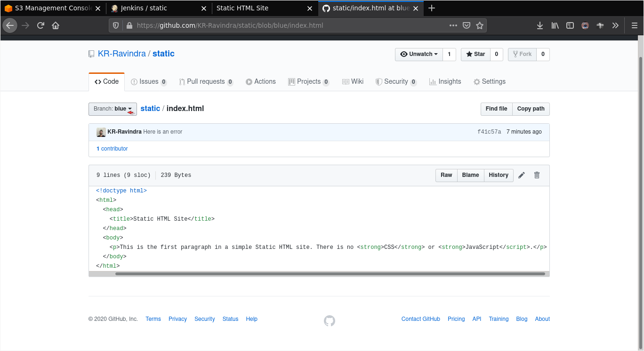Switch to S3 Management Console tab

tap(53, 8)
